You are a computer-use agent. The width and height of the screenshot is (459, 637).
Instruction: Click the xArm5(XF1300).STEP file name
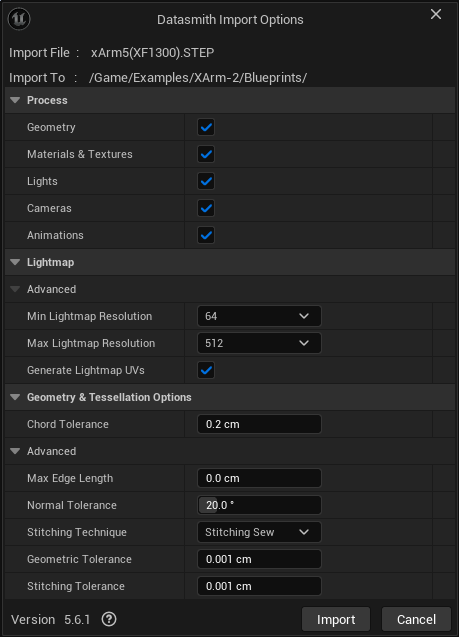point(152,53)
